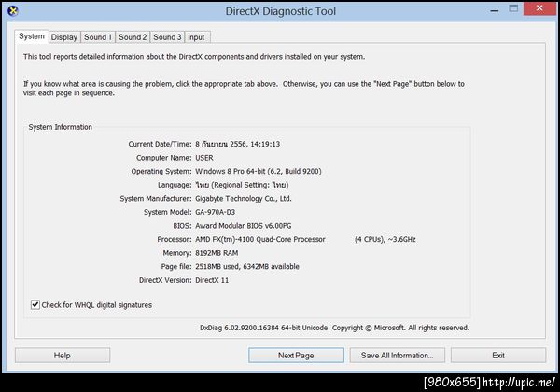Click the Next Page button

coord(296,356)
